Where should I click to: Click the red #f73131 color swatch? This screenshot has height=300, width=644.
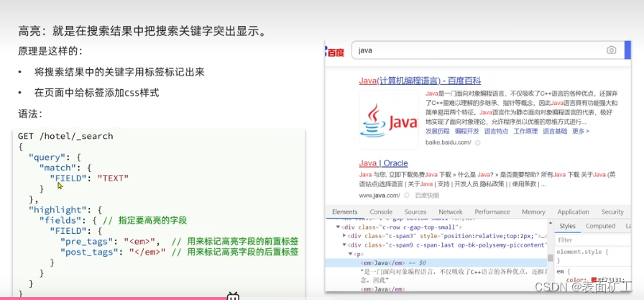594,281
